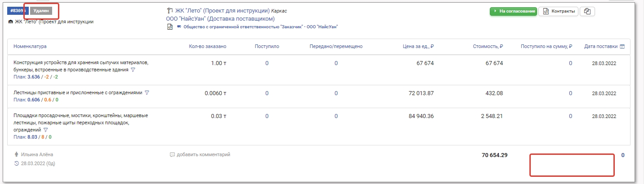644x184 pixels.
Task: Click filter icon beside 'Лестницы приставные' item
Action: click(x=147, y=92)
